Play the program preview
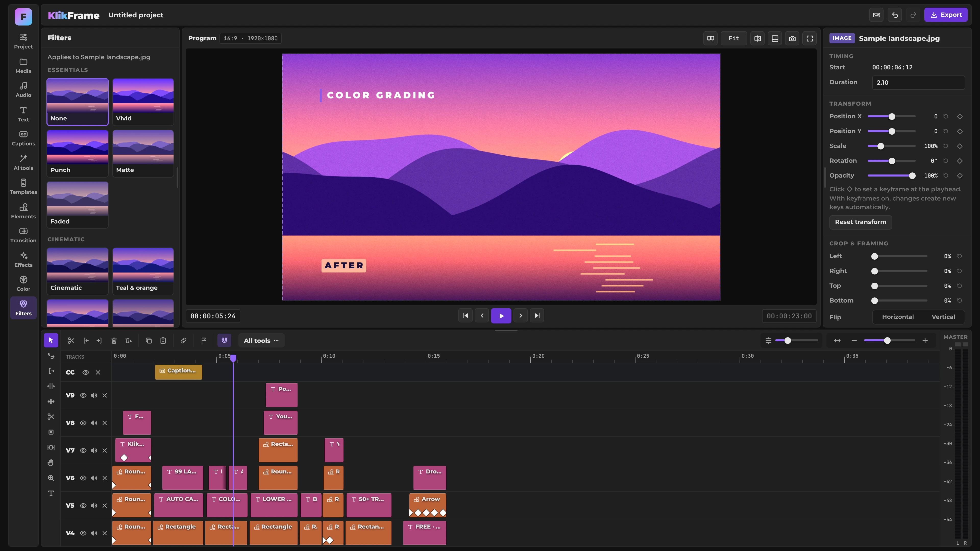Screen dimensions: 980x551 coord(501,316)
